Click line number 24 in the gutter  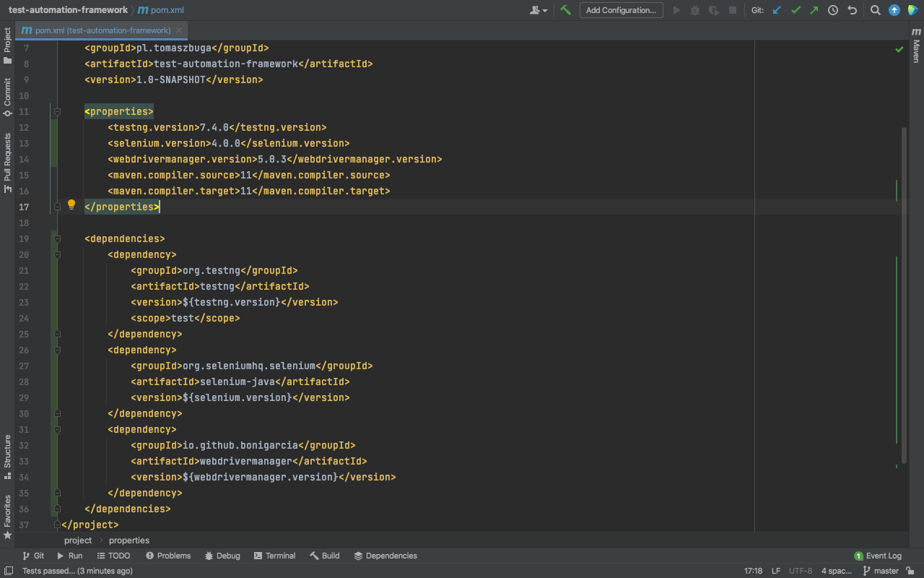click(x=25, y=318)
